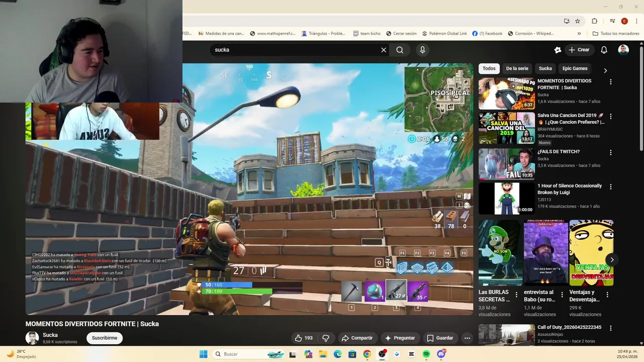This screenshot has width=644, height=362.
Task: Select the Todos filter chip
Action: (x=489, y=68)
